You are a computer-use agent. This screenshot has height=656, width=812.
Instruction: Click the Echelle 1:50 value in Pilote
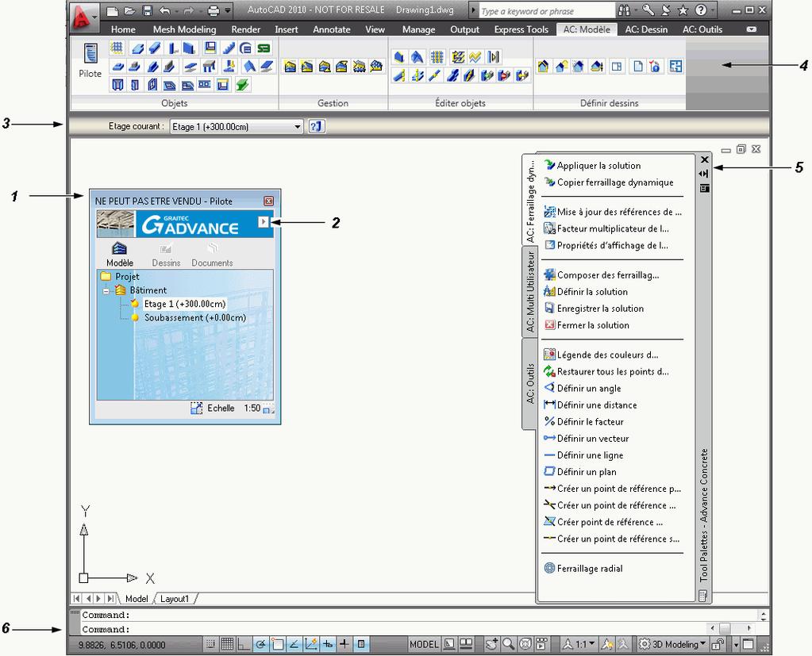click(252, 409)
